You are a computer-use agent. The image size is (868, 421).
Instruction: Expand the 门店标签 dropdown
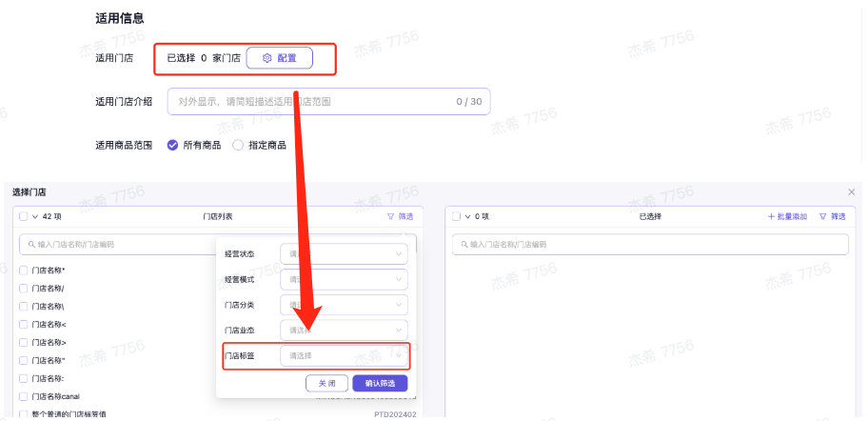click(344, 355)
